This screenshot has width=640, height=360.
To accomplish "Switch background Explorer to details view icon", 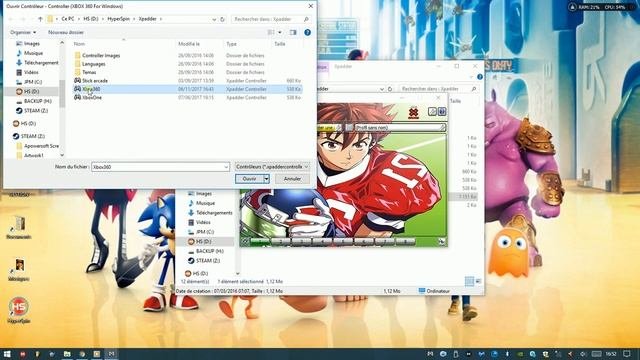I will [x=469, y=281].
